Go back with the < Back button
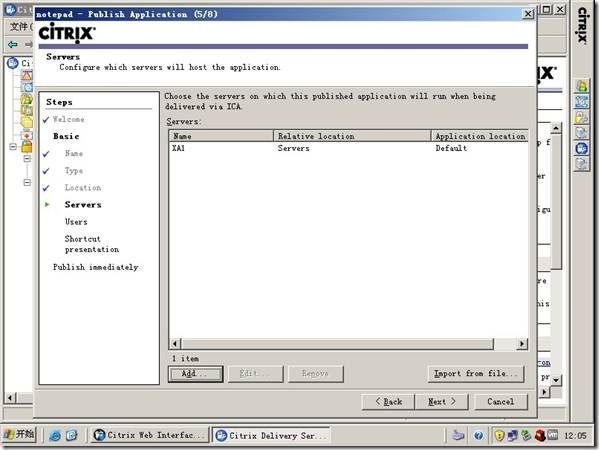 coord(388,402)
